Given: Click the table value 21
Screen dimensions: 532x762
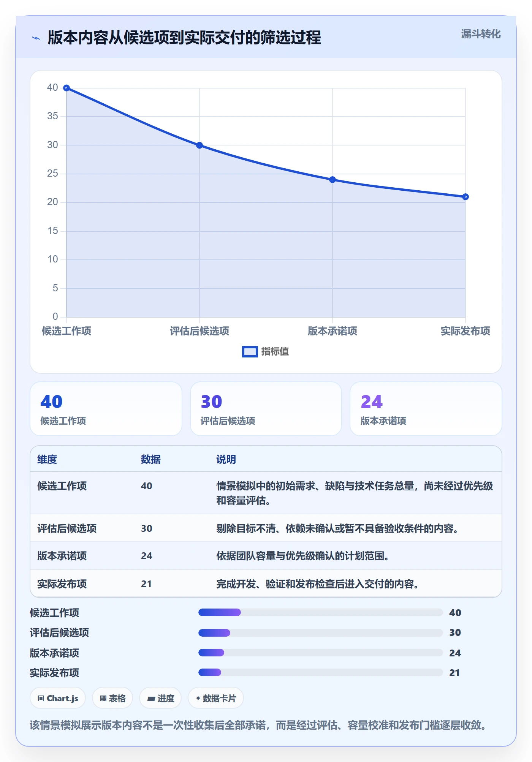Looking at the screenshot, I should click(x=146, y=584).
